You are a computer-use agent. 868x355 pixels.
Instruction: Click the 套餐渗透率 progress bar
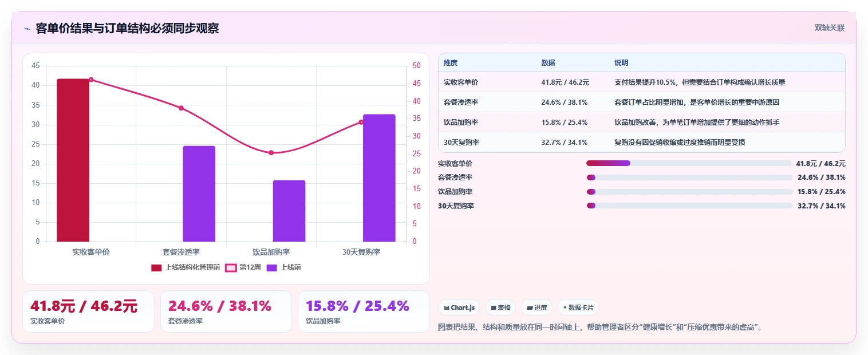click(x=689, y=178)
